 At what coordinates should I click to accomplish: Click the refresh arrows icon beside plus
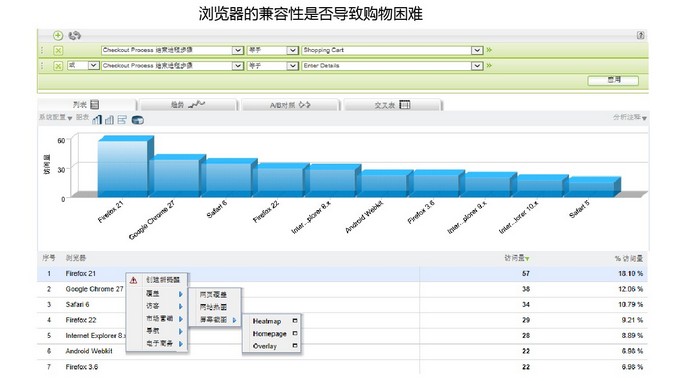tap(75, 36)
